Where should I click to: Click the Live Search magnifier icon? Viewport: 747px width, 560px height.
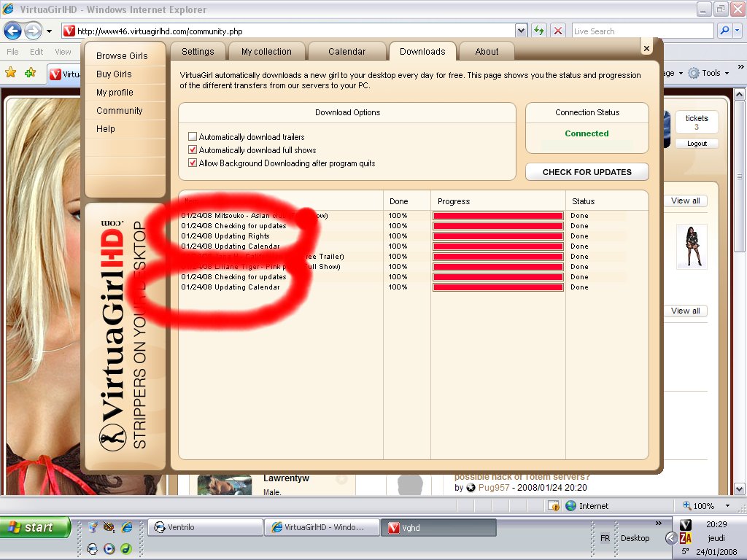click(x=724, y=31)
